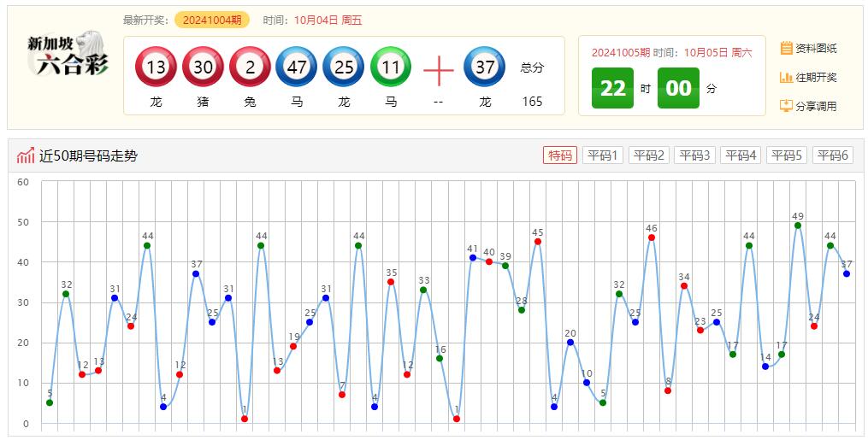868x440 pixels.
Task: Switch to the 平码6 tab
Action: pyautogui.click(x=832, y=155)
